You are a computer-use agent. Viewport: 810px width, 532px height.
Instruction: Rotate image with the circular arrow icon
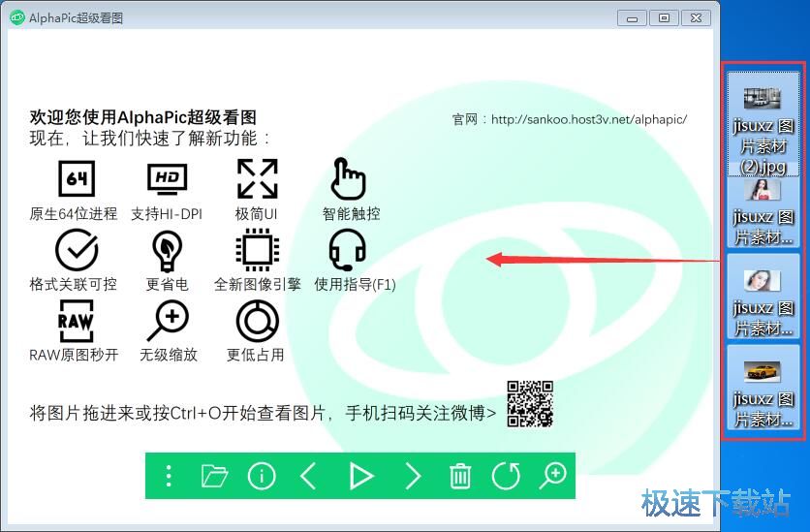pos(506,476)
